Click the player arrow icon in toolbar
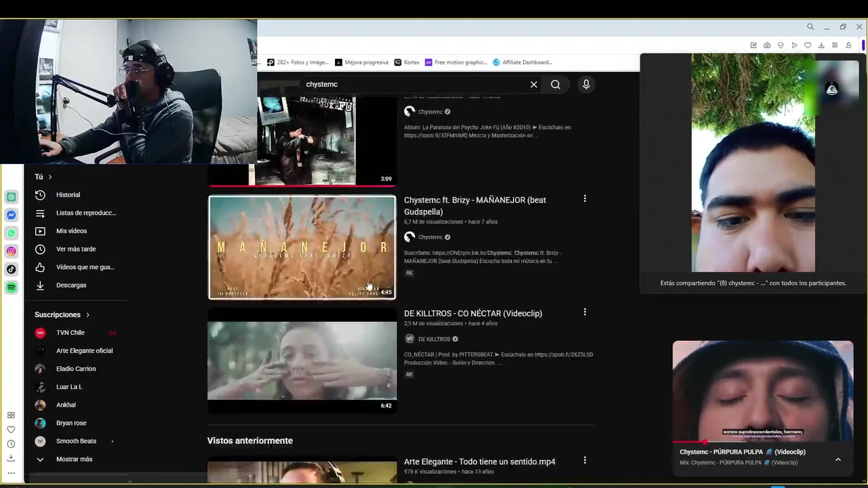Image resolution: width=868 pixels, height=488 pixels. tap(794, 45)
